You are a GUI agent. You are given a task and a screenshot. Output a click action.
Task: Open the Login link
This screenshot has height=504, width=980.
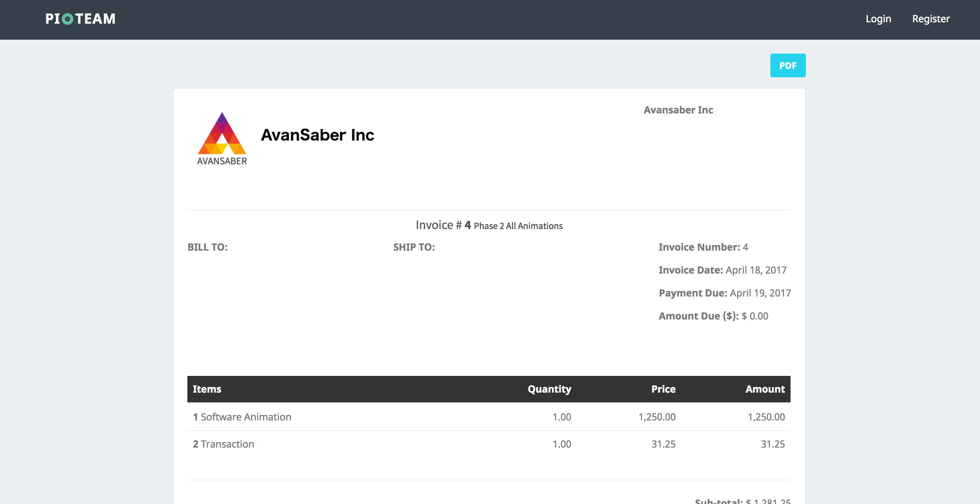[878, 19]
